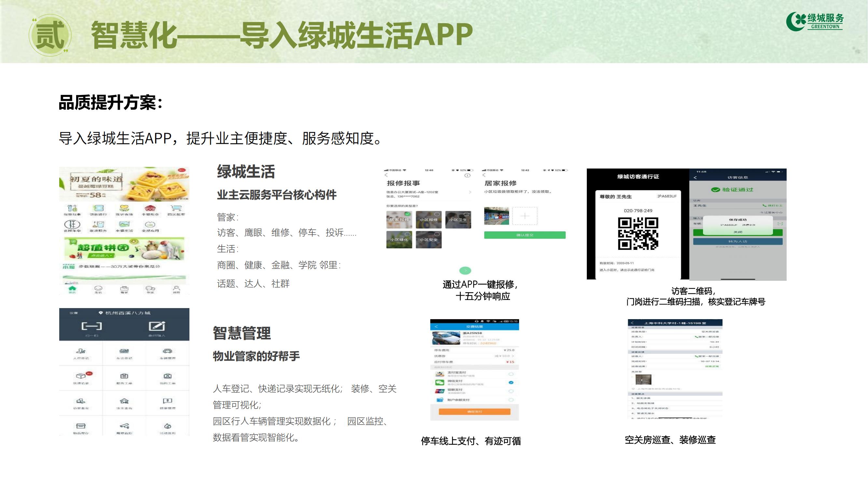Switch to the home tab in bottom bar
The height and width of the screenshot is (488, 868).
[72, 289]
